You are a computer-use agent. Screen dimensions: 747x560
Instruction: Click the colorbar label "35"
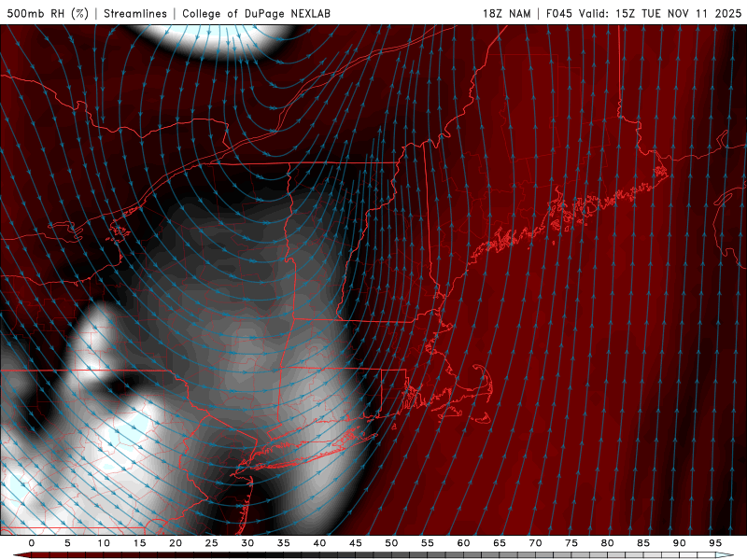click(x=284, y=543)
